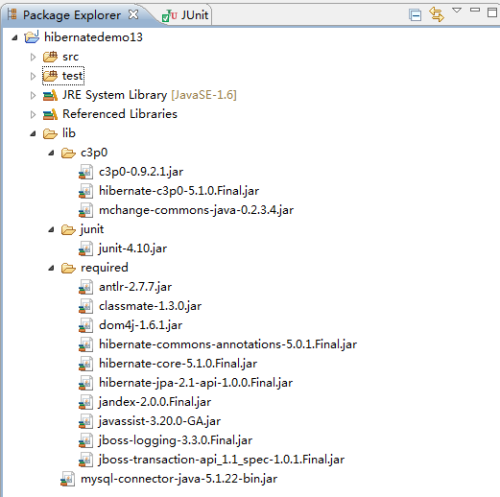Screen dimensions: 500x497
Task: Select junit-4.10.jar file name
Action: (x=133, y=249)
